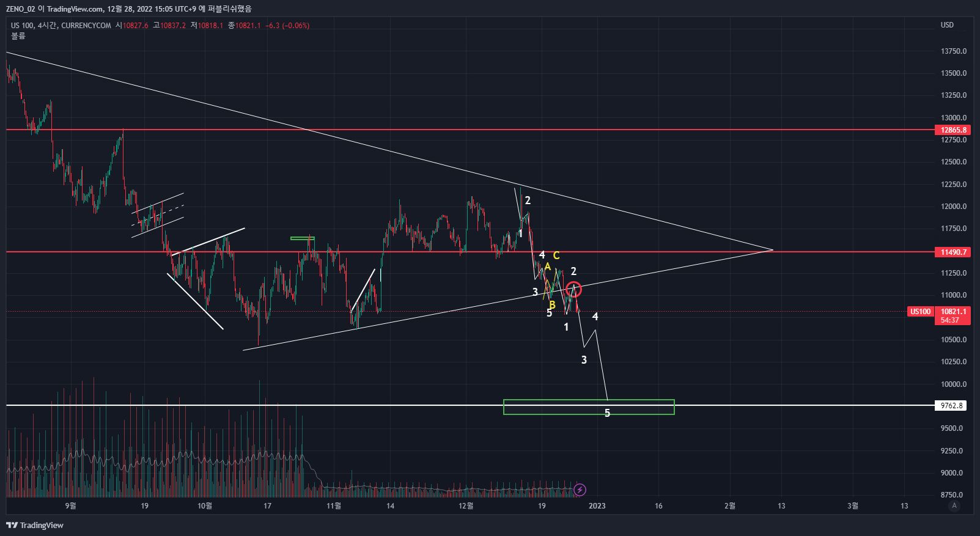Click the 12월 label on the time axis
Image resolution: width=980 pixels, height=536 pixels.
click(466, 506)
